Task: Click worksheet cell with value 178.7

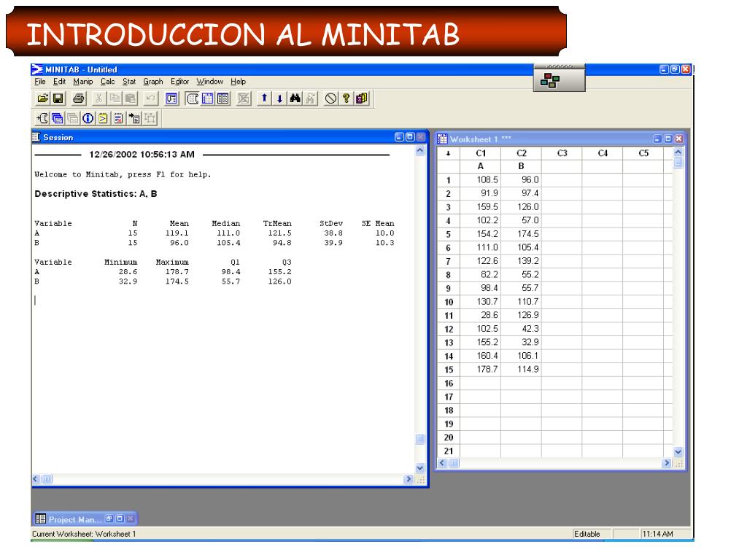Action: pos(481,370)
